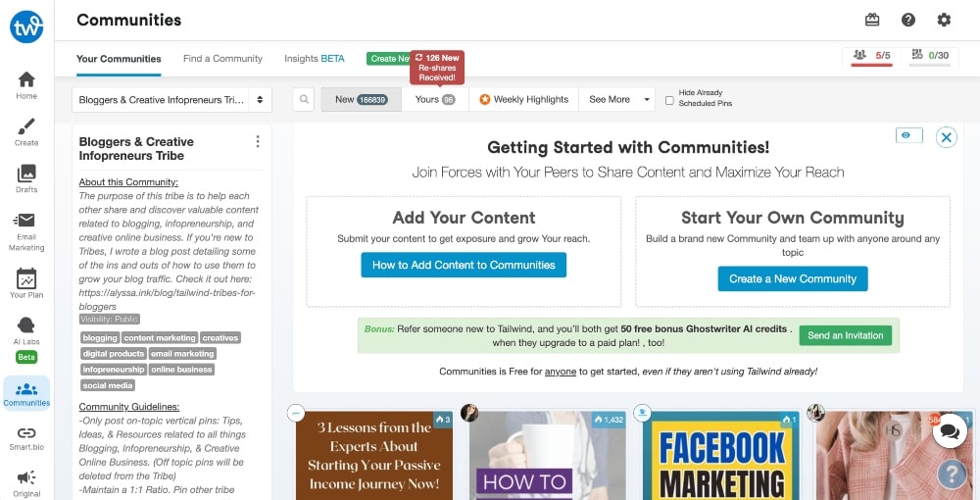Click the floating help question button
980x500 pixels.
[952, 474]
